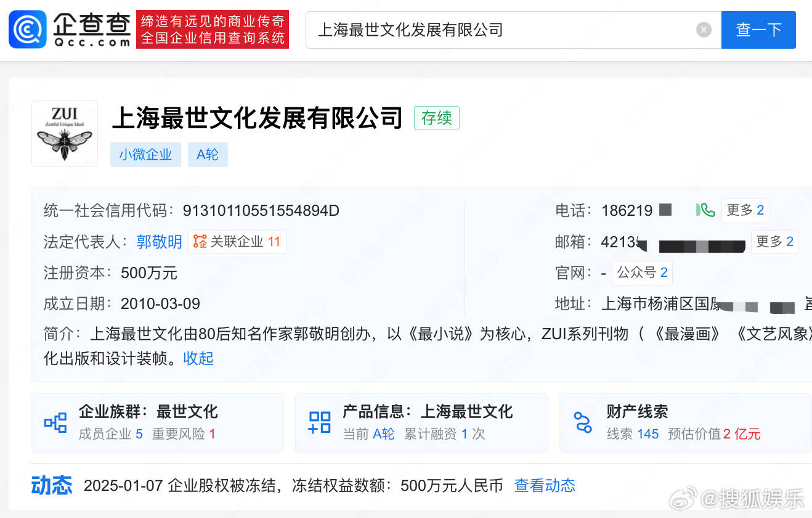
Task: Open 预估价值 2 亿元 value
Action: point(714,434)
